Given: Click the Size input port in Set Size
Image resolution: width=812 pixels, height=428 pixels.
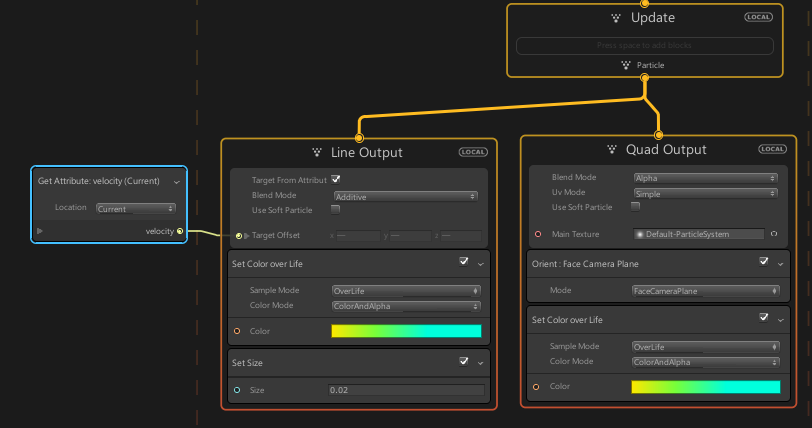Looking at the screenshot, I should point(237,390).
